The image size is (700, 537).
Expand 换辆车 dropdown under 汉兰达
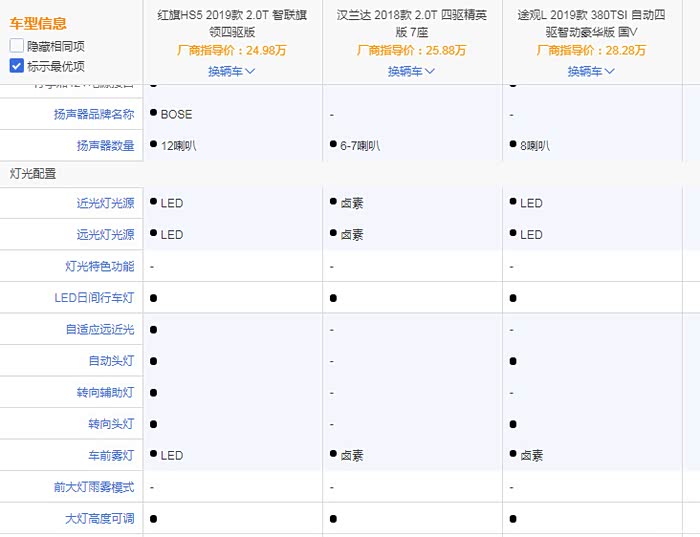(412, 71)
